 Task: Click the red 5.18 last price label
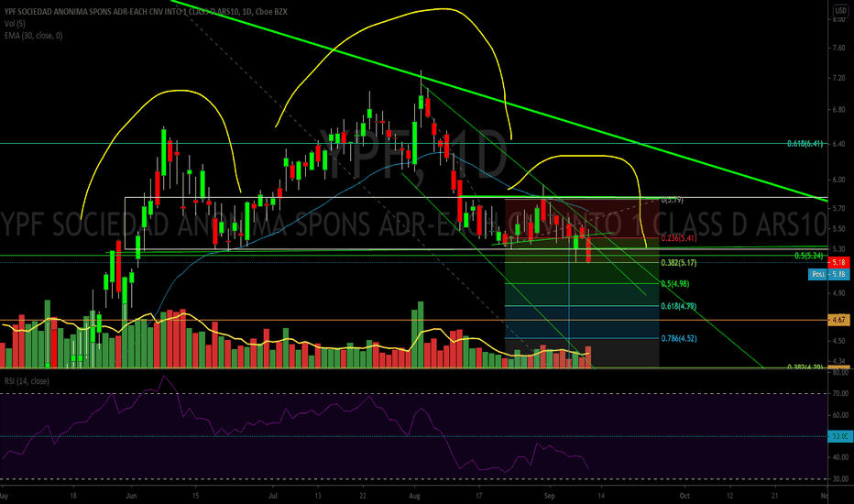pos(838,263)
